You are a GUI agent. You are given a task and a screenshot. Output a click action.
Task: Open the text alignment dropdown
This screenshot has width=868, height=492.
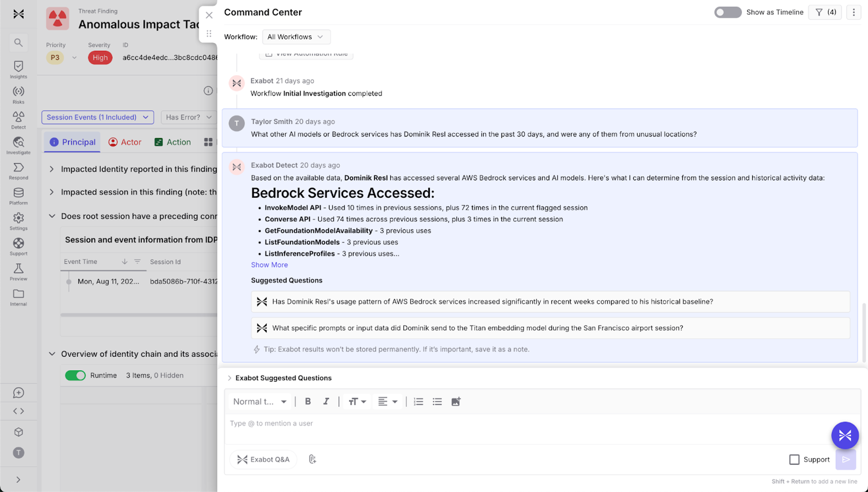pyautogui.click(x=387, y=402)
